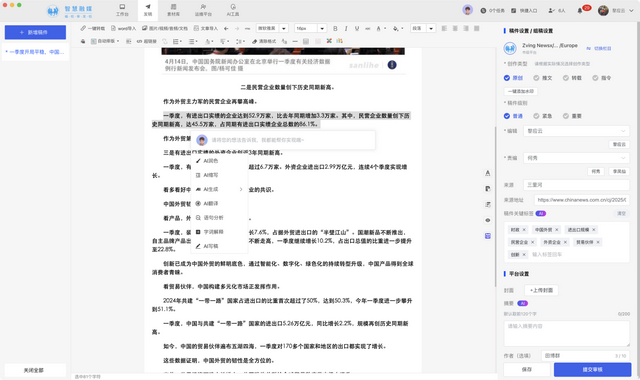The image size is (640, 380).
Task: Click the 0个任务 task indicator
Action: coord(493,11)
